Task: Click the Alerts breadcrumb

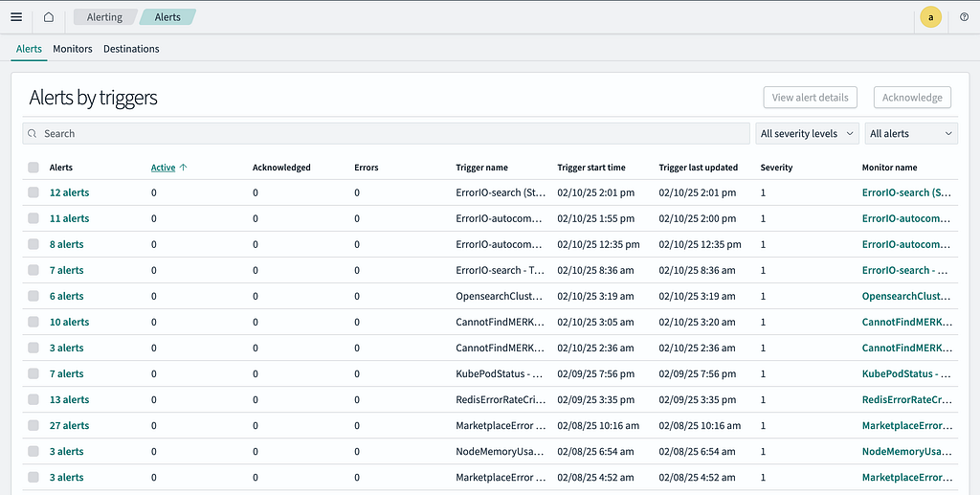Action: [x=167, y=17]
